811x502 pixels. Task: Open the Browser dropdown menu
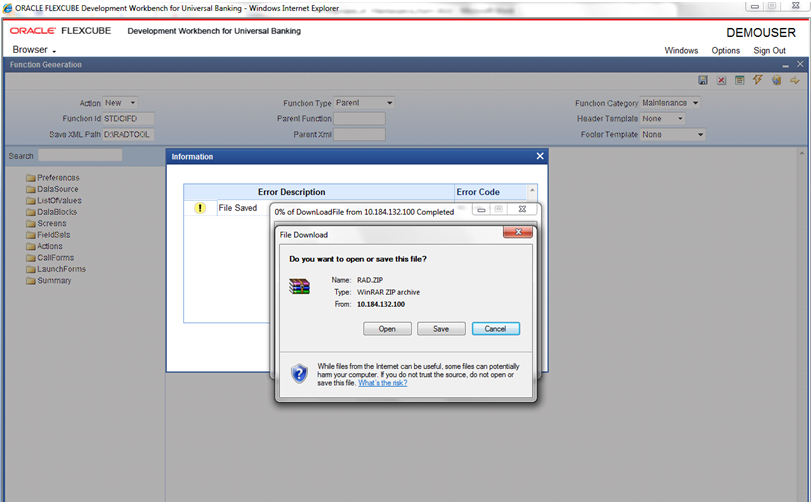(x=34, y=50)
